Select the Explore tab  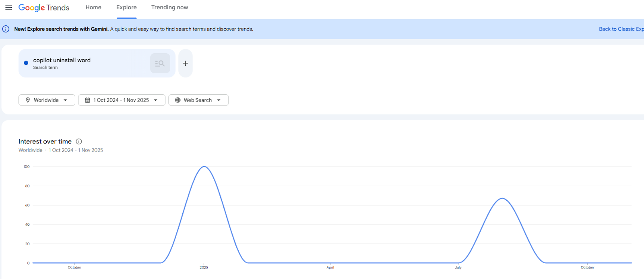tap(126, 8)
